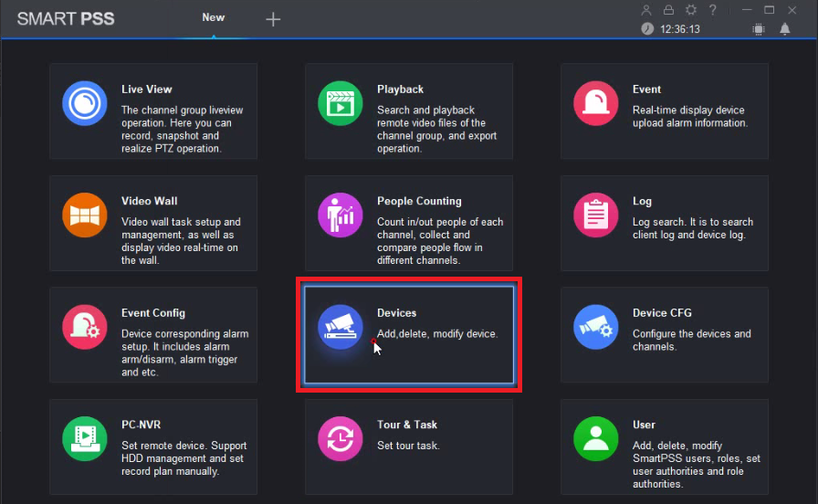Open the People Counting purple icon
The height and width of the screenshot is (504, 818).
pos(341,215)
